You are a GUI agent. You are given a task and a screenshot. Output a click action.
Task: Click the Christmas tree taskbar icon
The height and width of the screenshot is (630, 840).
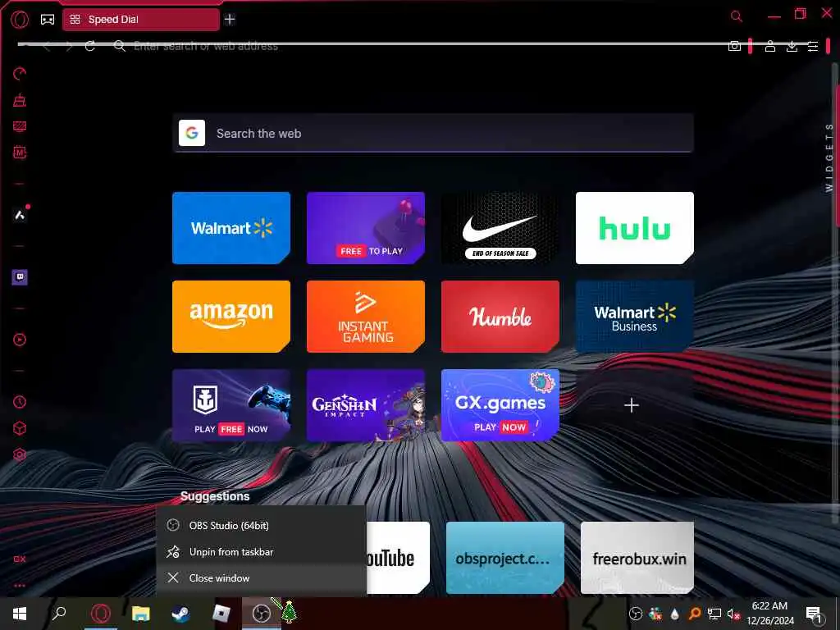click(x=290, y=612)
